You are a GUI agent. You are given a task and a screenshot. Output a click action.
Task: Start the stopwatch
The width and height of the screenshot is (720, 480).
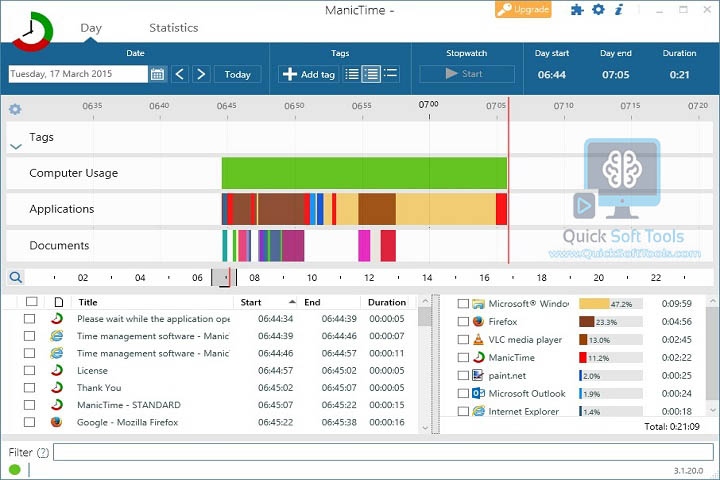pyautogui.click(x=467, y=73)
